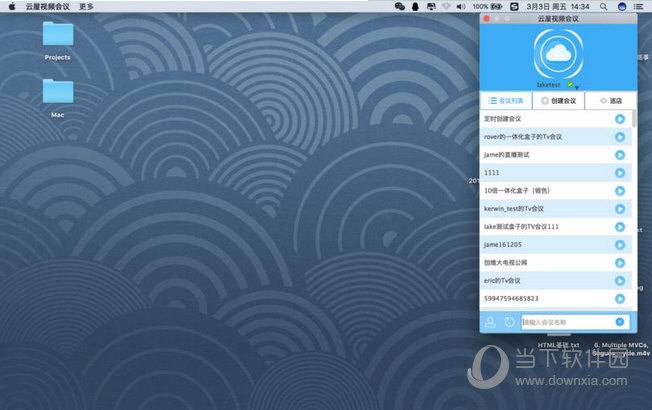Open QQ penguin icon in menu bar
Image resolution: width=652 pixels, height=410 pixels.
(x=415, y=6)
